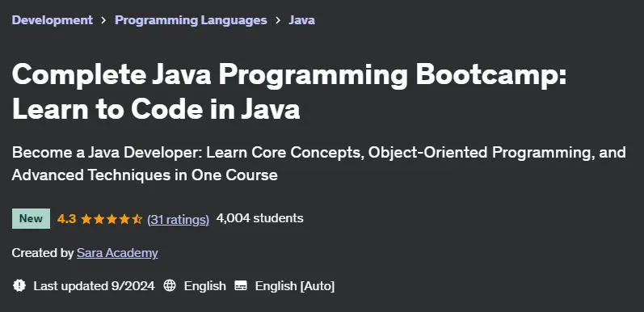Select the Java breadcrumb link
Viewport: 644px width, 312px height.
click(x=302, y=20)
